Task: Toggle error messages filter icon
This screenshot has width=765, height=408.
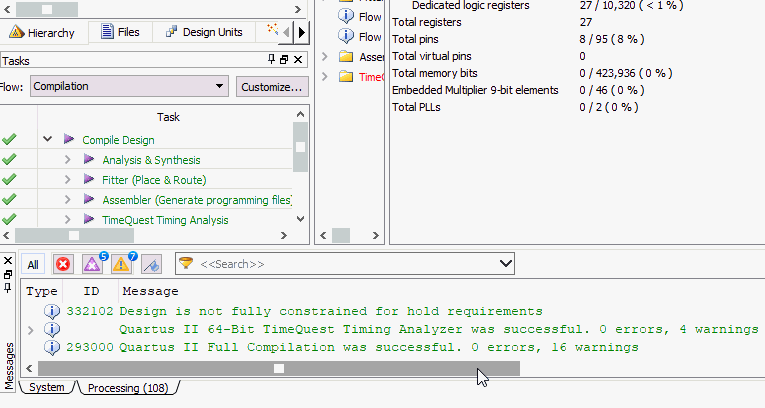Action: pyautogui.click(x=63, y=265)
